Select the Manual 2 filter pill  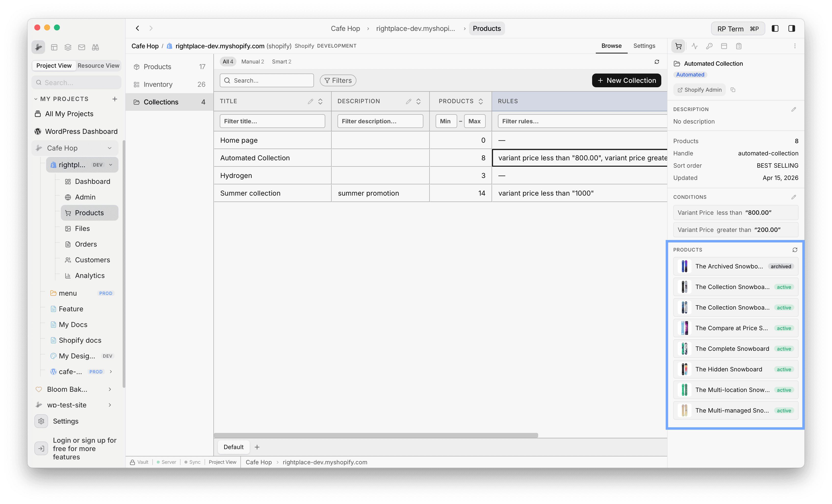click(x=253, y=61)
